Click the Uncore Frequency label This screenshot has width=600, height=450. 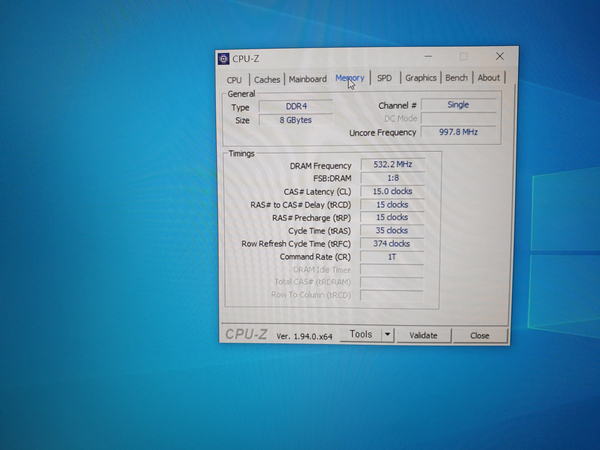coord(383,133)
